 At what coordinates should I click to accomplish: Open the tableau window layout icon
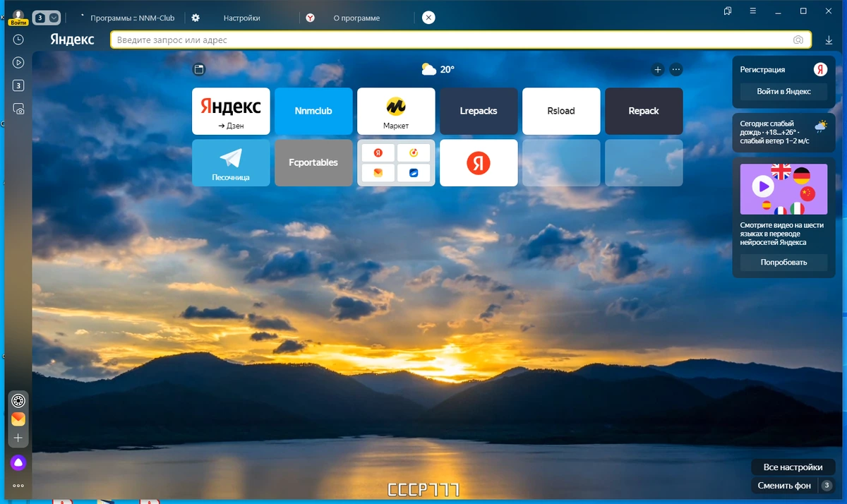coord(199,69)
